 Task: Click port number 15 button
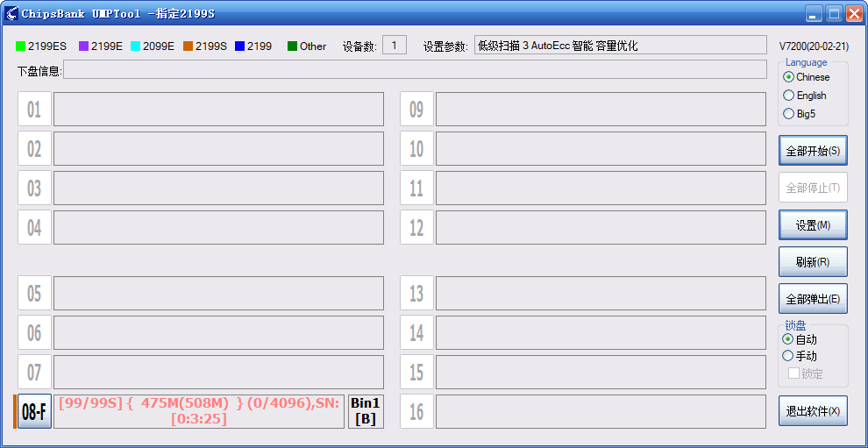pyautogui.click(x=416, y=372)
